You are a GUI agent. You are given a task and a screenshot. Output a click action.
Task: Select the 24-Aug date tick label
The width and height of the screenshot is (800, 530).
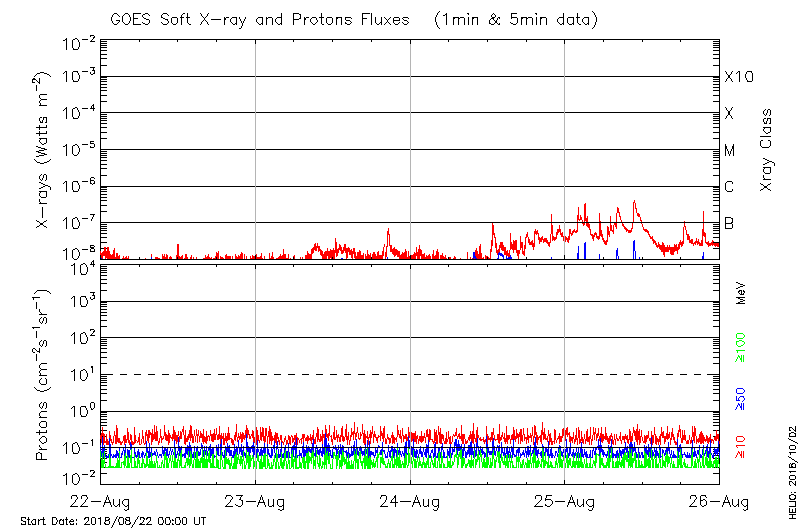(410, 500)
